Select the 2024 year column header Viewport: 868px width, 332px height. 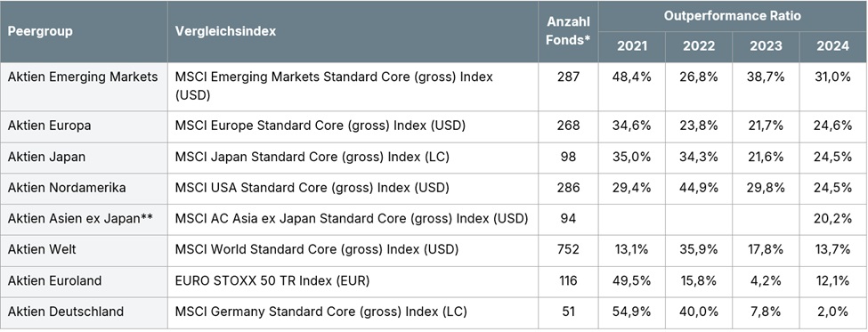point(833,47)
